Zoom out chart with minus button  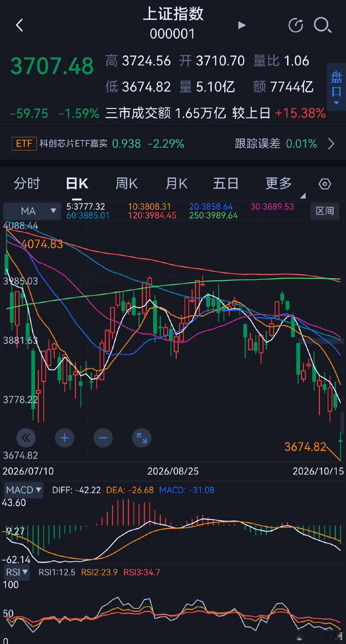click(x=103, y=438)
